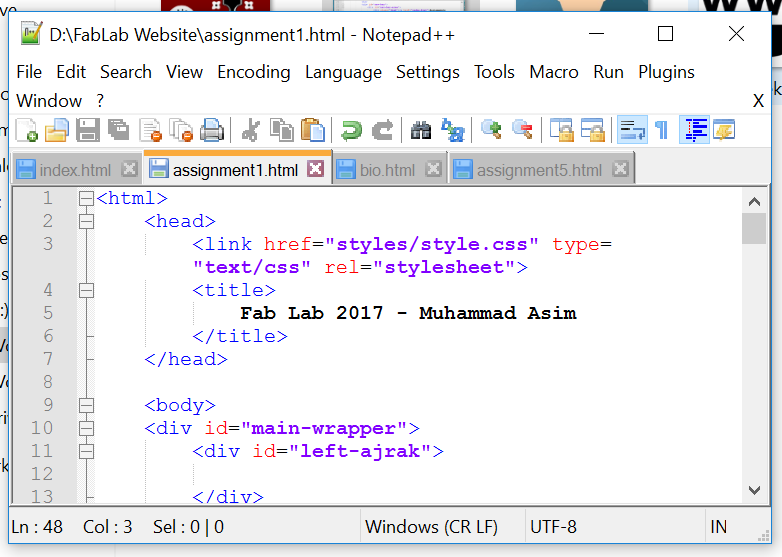Open the View menu
The width and height of the screenshot is (782, 557).
[185, 72]
